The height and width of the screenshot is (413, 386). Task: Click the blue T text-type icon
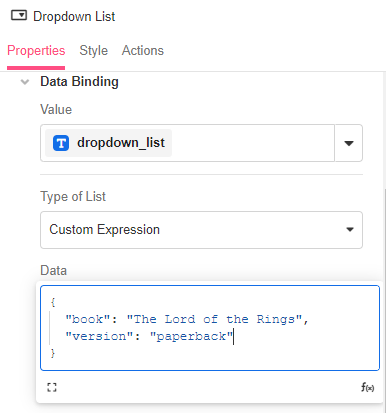61,143
